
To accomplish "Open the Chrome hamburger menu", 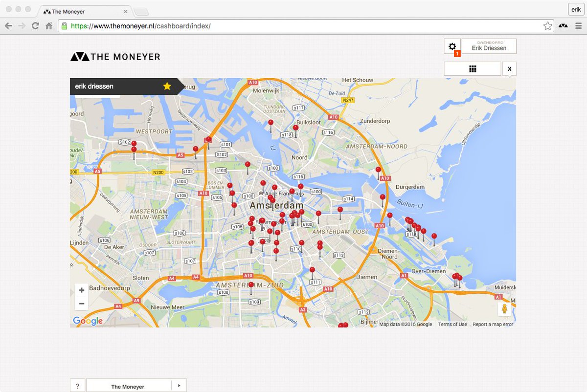I will pos(578,26).
